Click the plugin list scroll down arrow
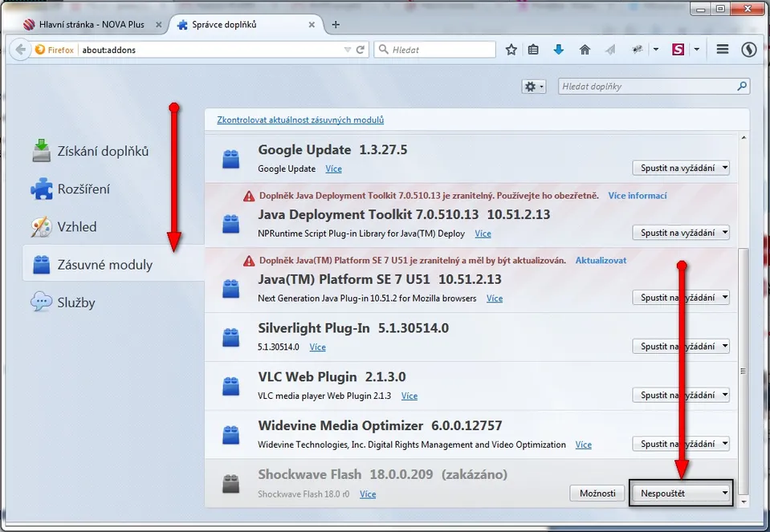Viewport: 770px width, 532px height. tap(744, 502)
